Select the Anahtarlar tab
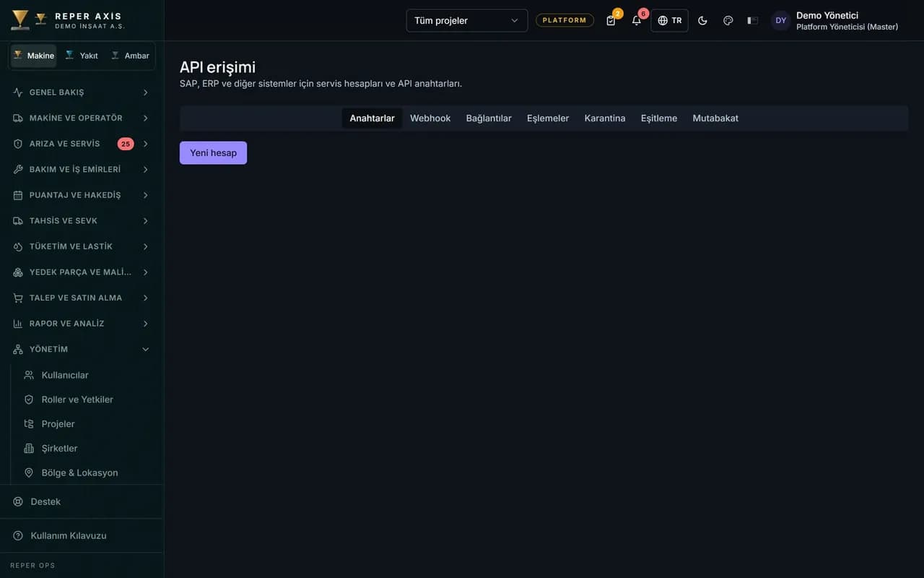924x578 pixels. coord(372,118)
